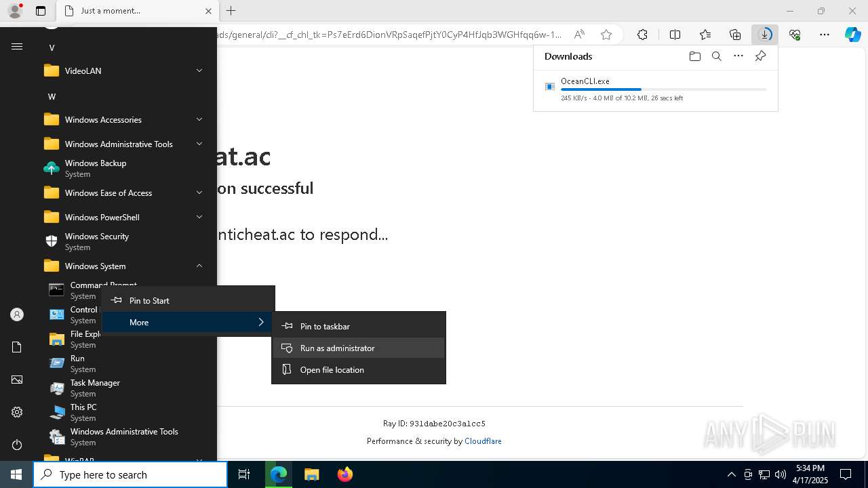
Task: Show hidden system tray icons
Action: 731,474
